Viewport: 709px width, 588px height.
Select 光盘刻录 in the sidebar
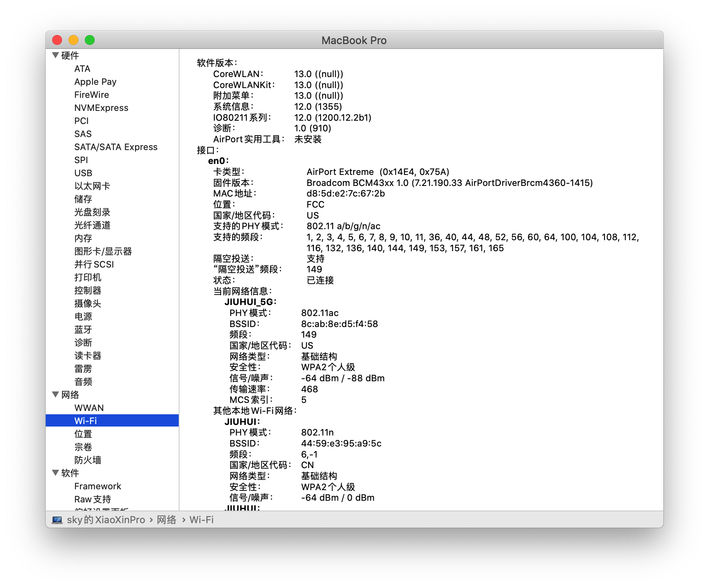92,212
